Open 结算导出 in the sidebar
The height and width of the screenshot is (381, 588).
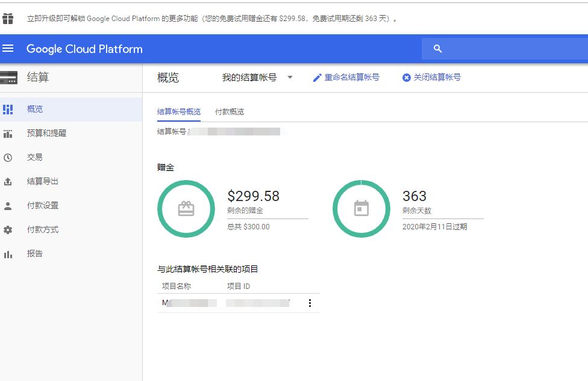71,182
